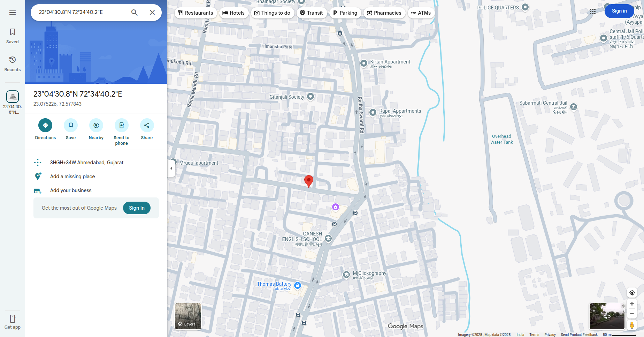Send location to phone
Viewport: 644px width, 337px height.
122,132
